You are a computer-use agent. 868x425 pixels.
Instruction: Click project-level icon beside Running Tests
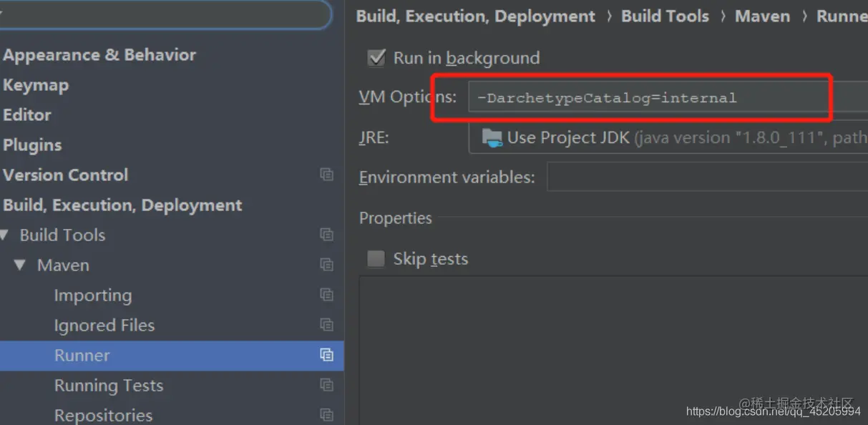(327, 385)
